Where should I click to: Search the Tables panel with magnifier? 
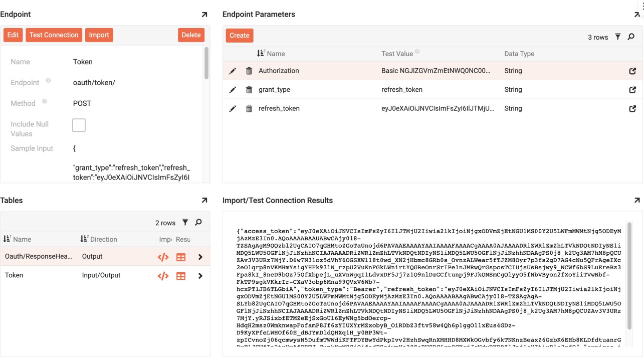tap(198, 222)
